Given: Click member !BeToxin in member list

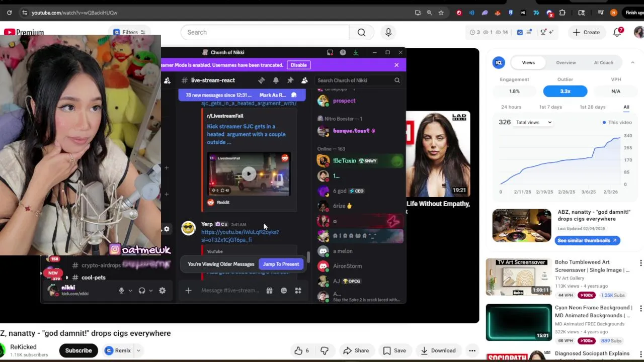Looking at the screenshot, I should coord(359,161).
